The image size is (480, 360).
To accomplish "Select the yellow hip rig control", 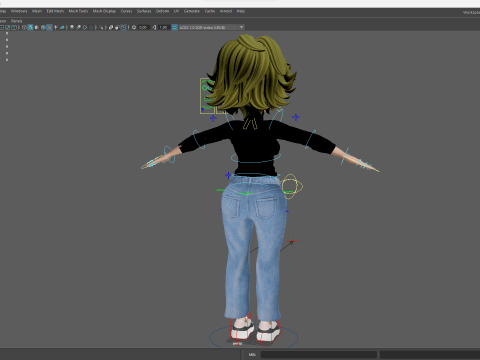I will tap(292, 186).
